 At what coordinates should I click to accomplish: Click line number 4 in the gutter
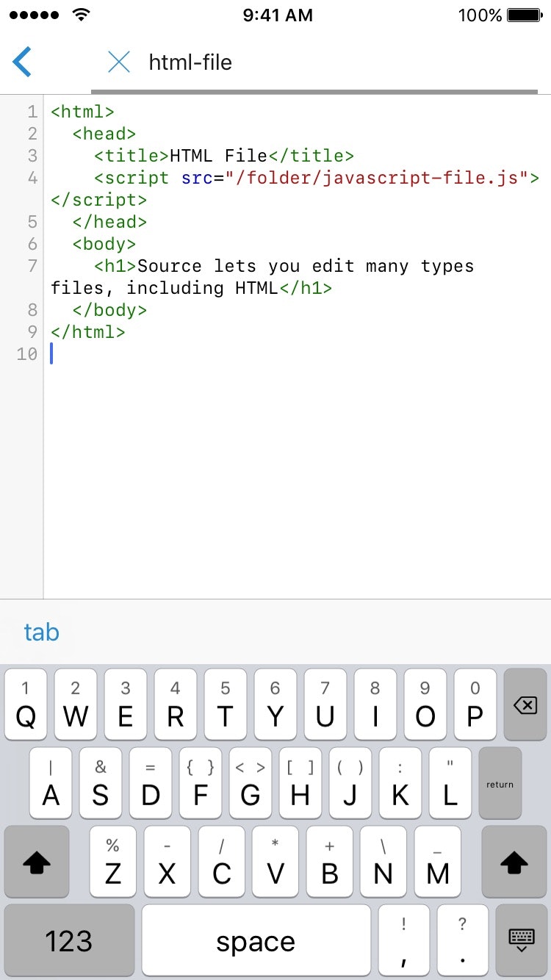[32, 178]
